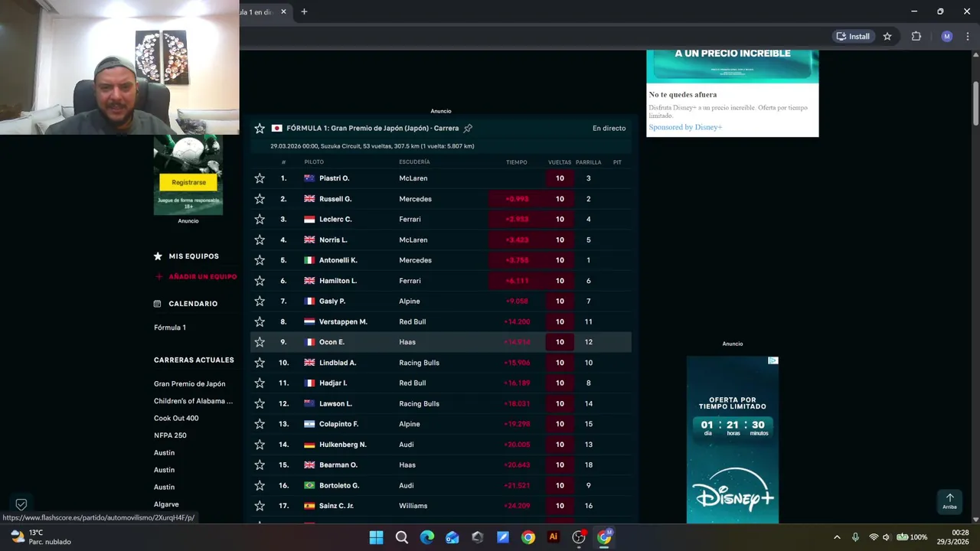Screen dimensions: 980x551
Task: Open the Chrome three-dot menu
Action: 969,36
